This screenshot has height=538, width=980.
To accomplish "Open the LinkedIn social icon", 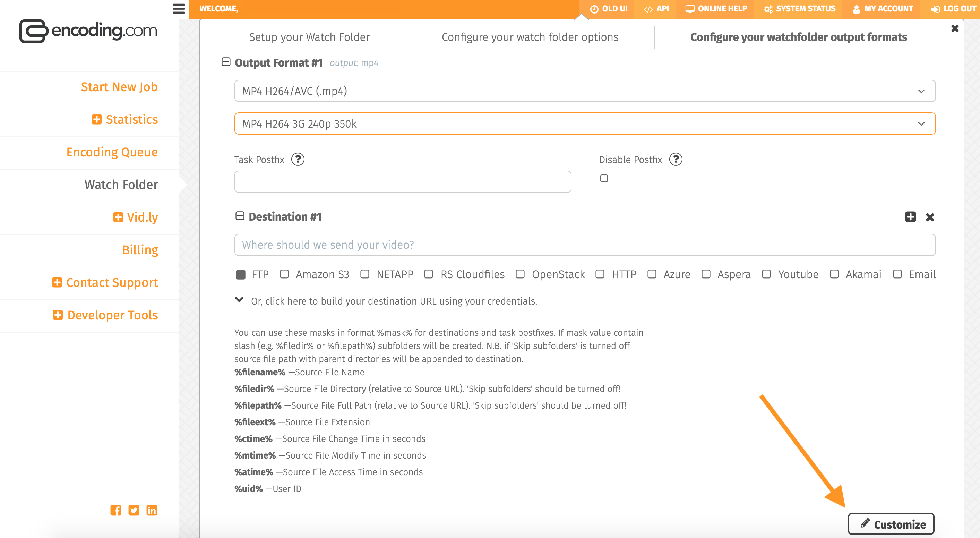I will (x=152, y=510).
